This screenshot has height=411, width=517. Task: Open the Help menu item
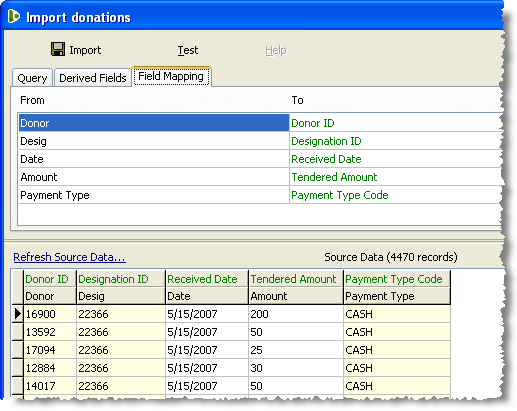coord(276,50)
